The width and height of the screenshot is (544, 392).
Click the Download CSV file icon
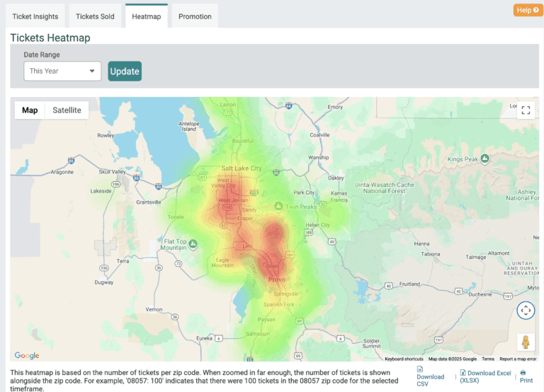tap(419, 369)
